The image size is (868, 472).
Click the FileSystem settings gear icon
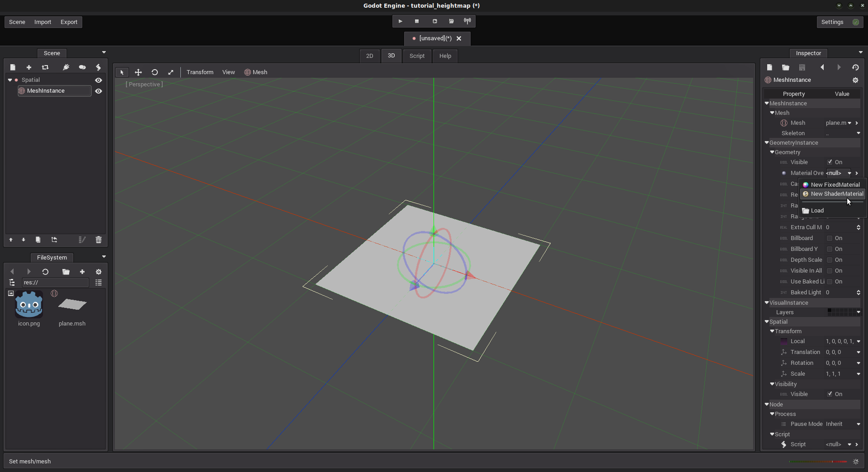[99, 272]
